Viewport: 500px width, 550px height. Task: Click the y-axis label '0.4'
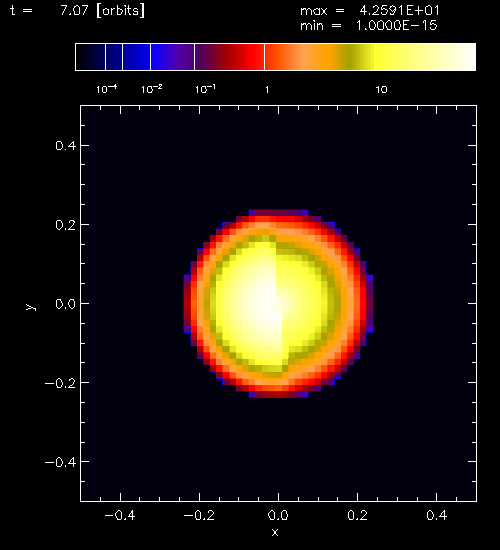[65, 146]
